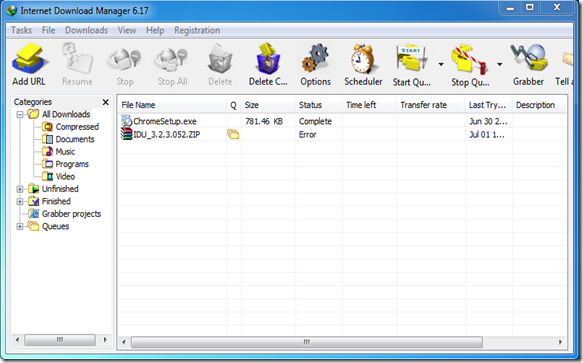Expand the Unfinished tree node

pyautogui.click(x=20, y=189)
